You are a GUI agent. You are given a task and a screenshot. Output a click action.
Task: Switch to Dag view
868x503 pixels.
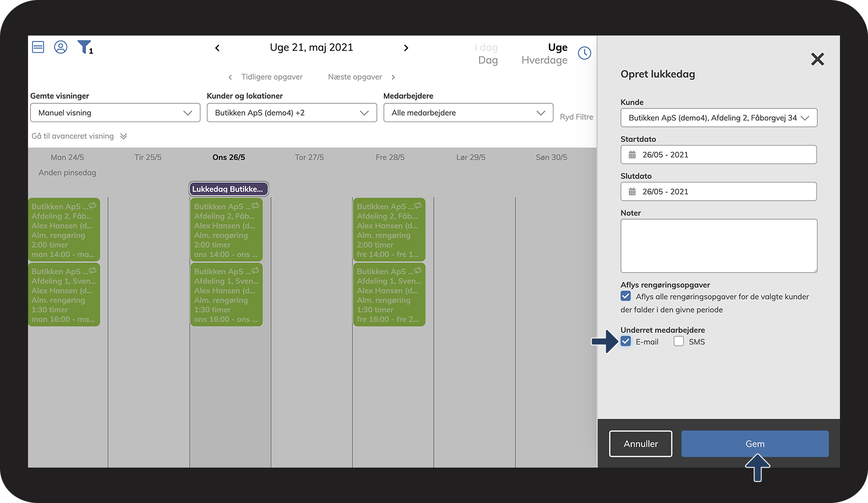pos(488,60)
